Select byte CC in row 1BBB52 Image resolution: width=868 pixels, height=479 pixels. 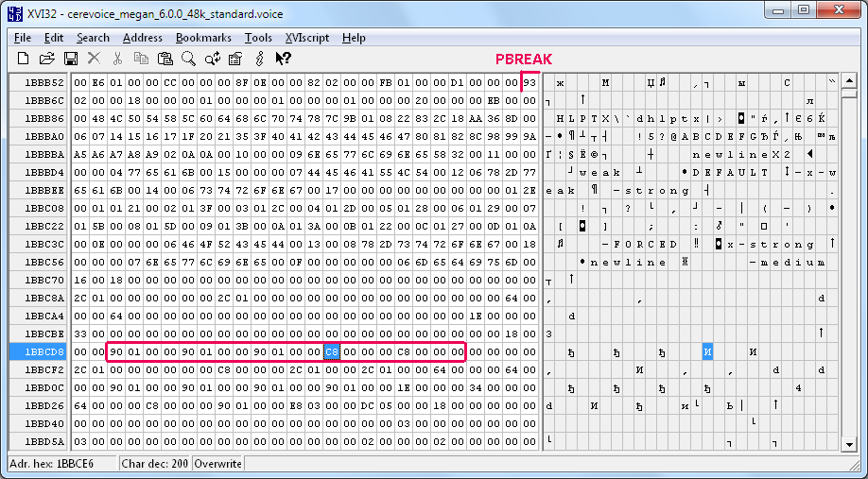coord(170,83)
